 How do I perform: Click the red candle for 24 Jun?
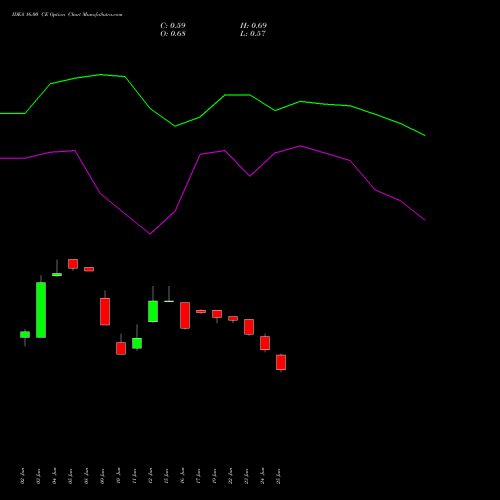(265, 343)
